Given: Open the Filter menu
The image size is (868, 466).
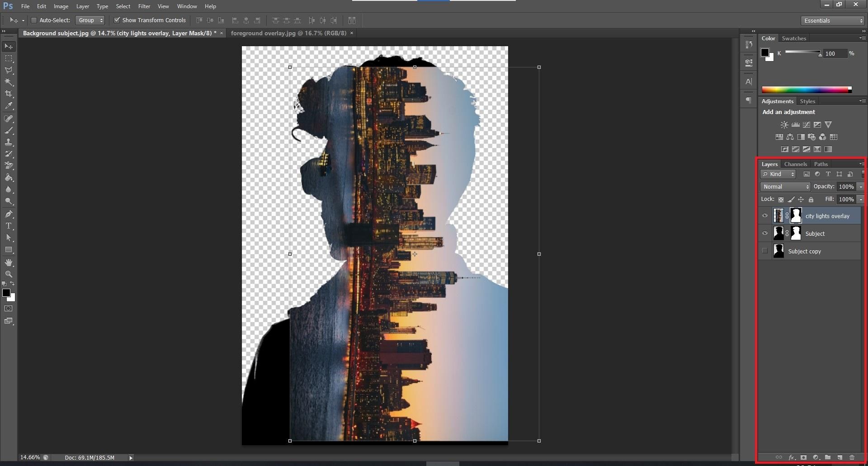Looking at the screenshot, I should tap(144, 6).
